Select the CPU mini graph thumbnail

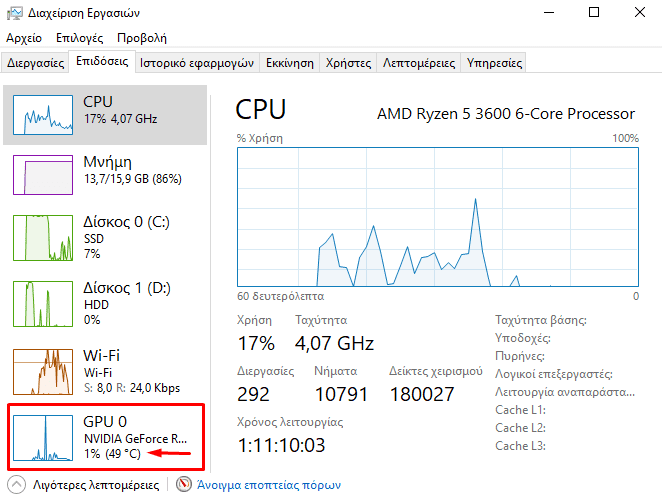[x=43, y=115]
